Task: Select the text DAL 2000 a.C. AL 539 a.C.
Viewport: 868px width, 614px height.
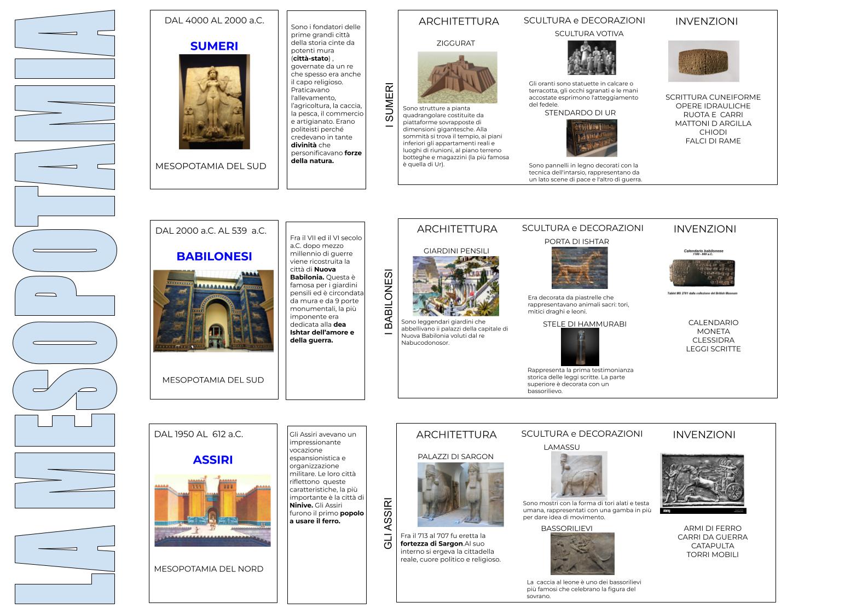Action: pos(211,230)
